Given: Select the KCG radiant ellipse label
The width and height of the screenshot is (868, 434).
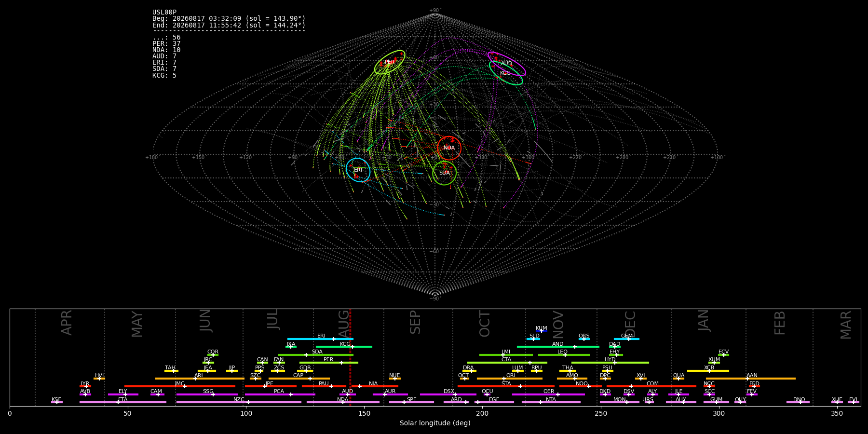Looking at the screenshot, I should tap(505, 73).
